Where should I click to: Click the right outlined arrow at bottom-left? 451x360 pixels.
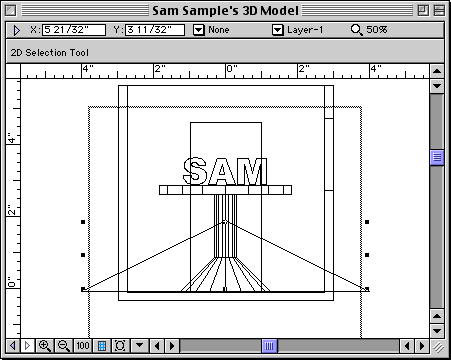pos(27,346)
